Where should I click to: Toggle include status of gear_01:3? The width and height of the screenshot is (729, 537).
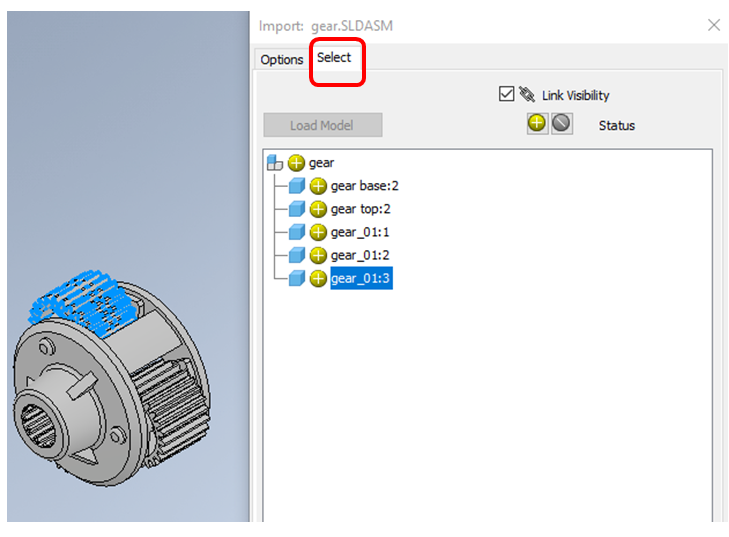point(318,278)
